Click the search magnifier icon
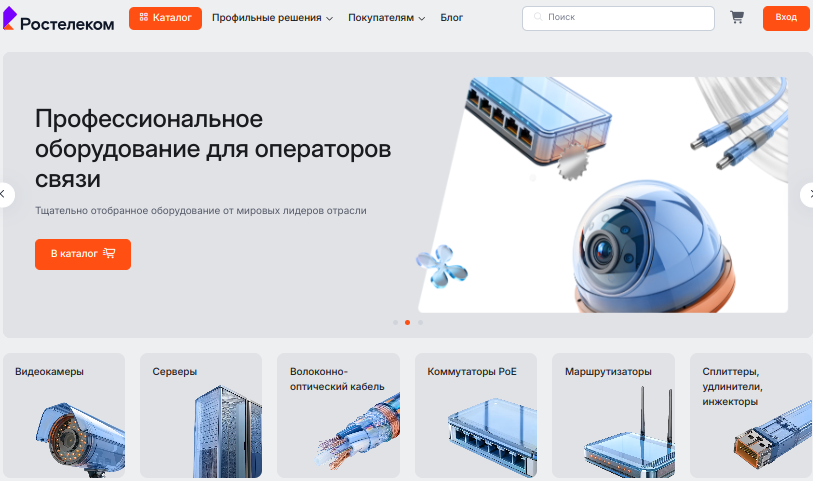The width and height of the screenshot is (813, 481). pyautogui.click(x=538, y=17)
